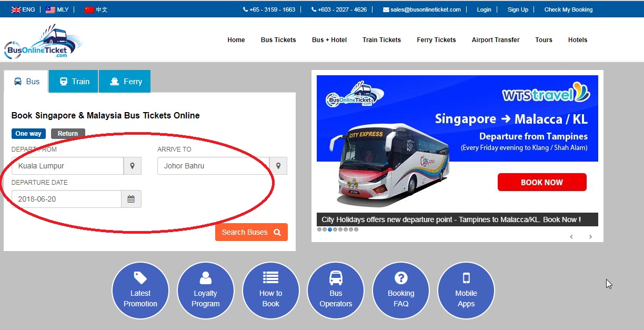The image size is (644, 330).
Task: Switch language to MLY with Malaysia flag
Action: pos(57,9)
